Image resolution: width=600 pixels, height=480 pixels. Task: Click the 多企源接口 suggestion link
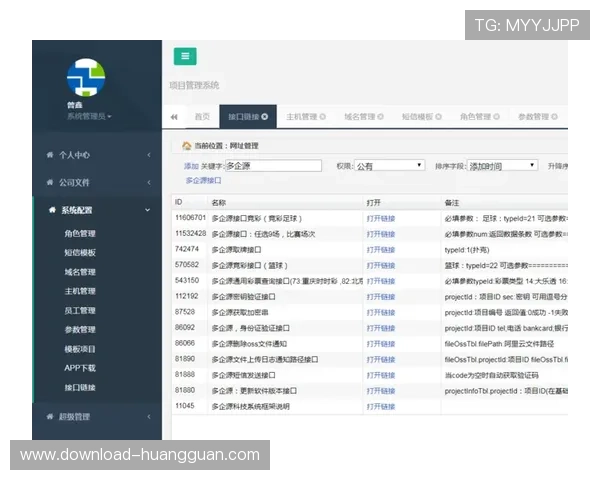tap(204, 180)
